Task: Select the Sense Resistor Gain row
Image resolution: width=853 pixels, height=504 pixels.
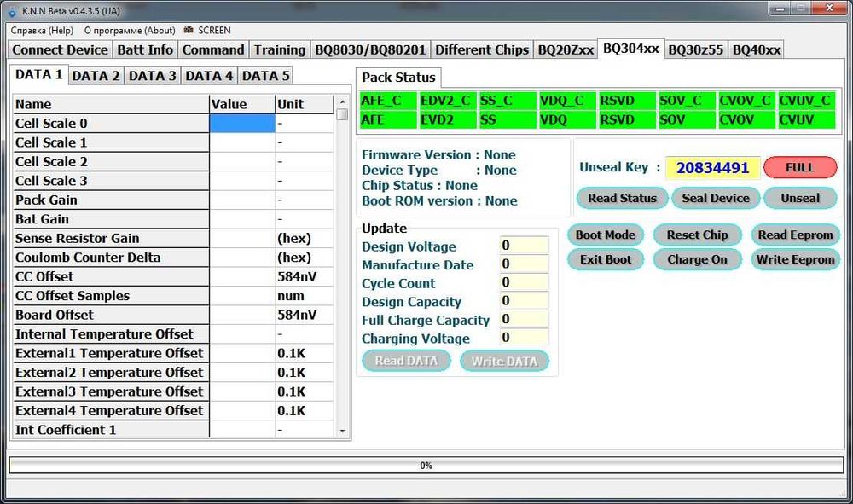Action: pos(173,238)
